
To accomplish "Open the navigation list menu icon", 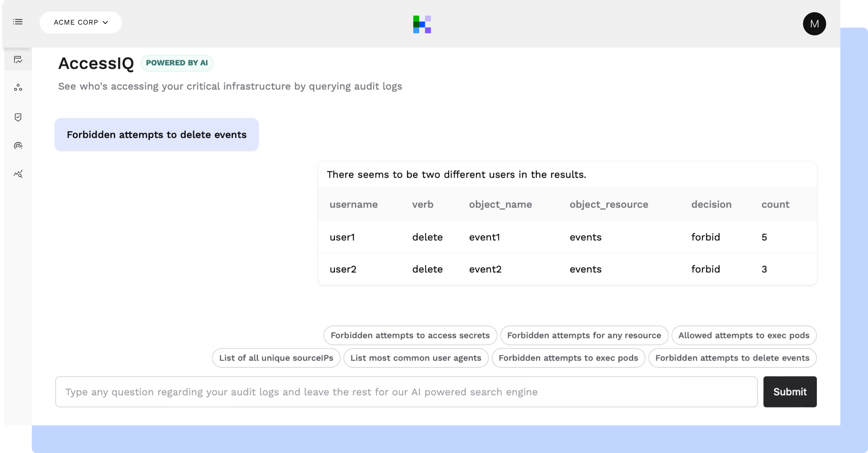I will pos(18,22).
